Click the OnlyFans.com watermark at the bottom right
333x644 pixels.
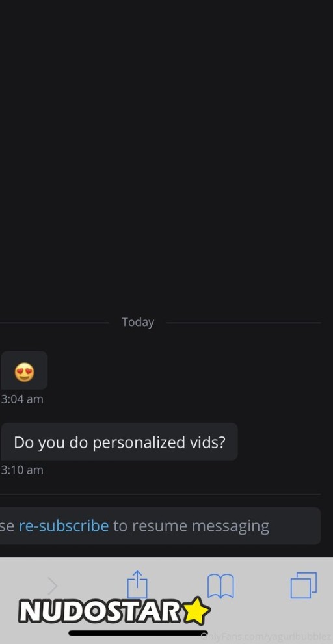[267, 637]
